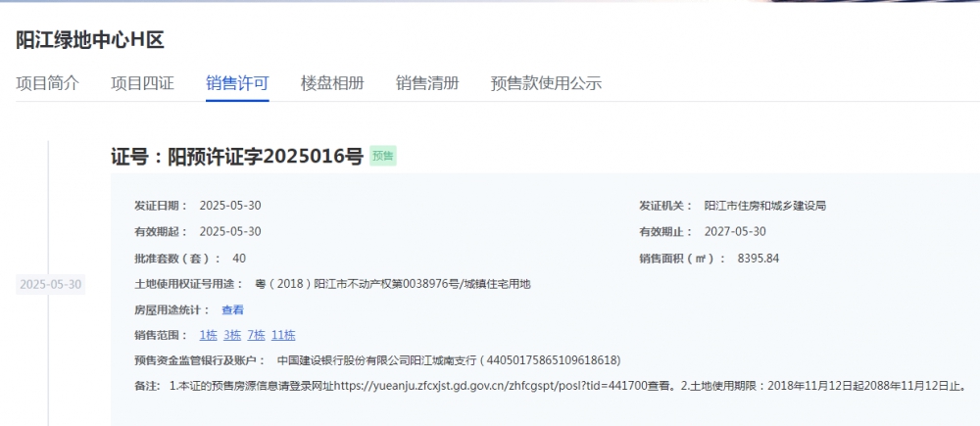
Task: Click the 发证日期 value 2025-05-30
Action: [x=230, y=206]
